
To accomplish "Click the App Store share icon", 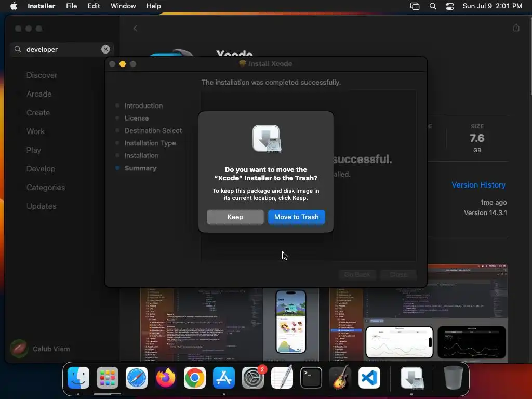I will click(x=516, y=28).
